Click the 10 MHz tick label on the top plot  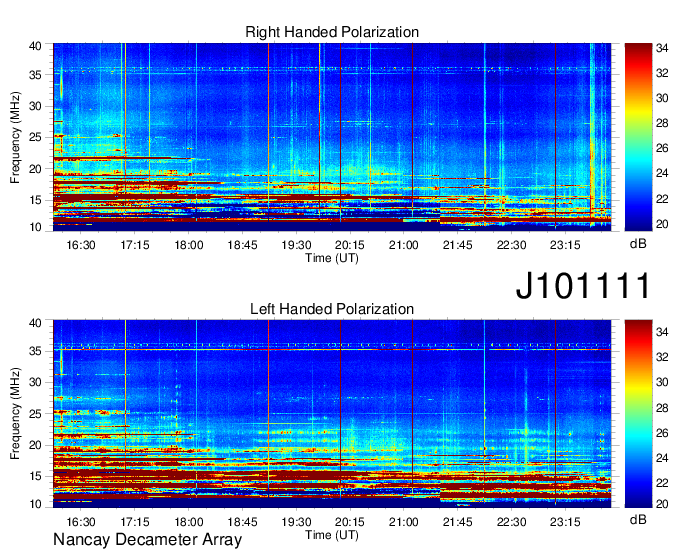(x=35, y=227)
